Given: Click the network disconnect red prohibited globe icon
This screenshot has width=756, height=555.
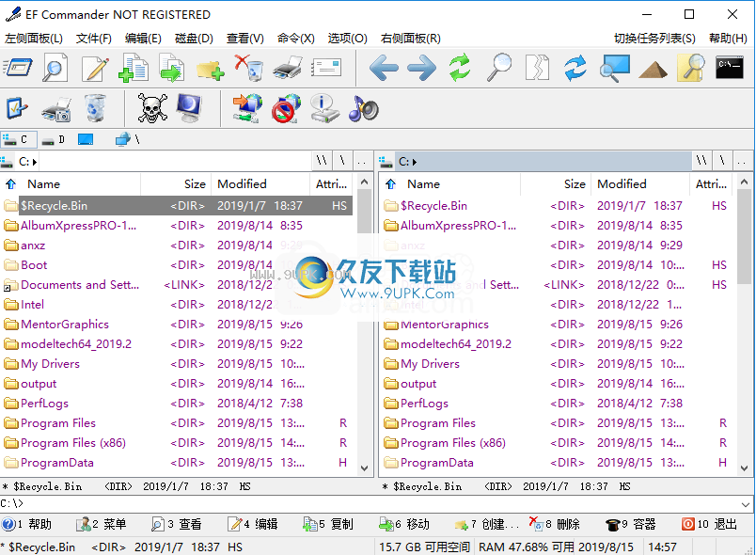Looking at the screenshot, I should [287, 108].
